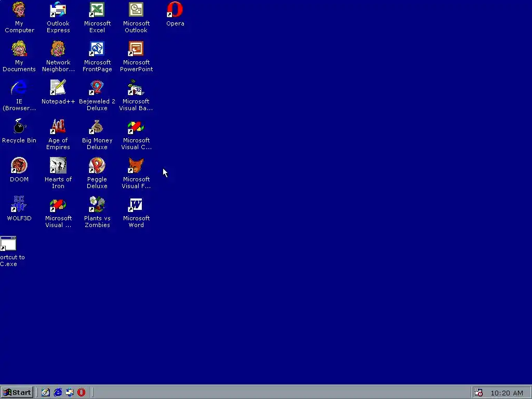Click Show Desktop in Quick Launch

46,393
